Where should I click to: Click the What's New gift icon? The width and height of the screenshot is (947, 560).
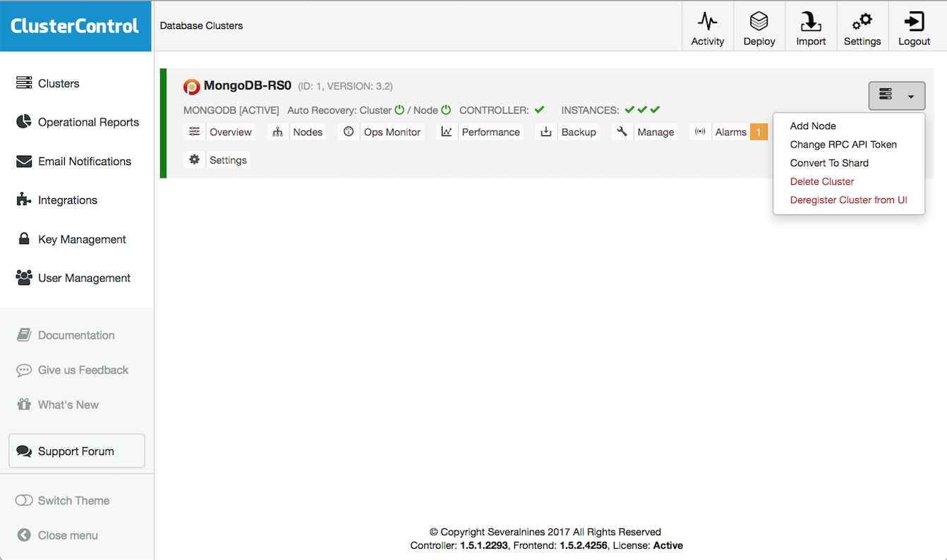point(24,404)
